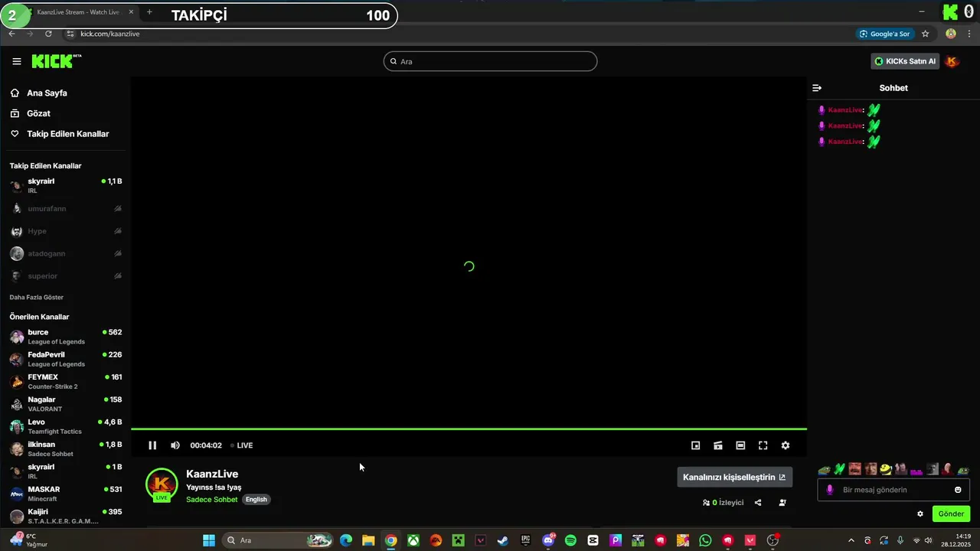Screen dimensions: 980x551
Task: Open chat identity microphone badge
Action: point(830,490)
